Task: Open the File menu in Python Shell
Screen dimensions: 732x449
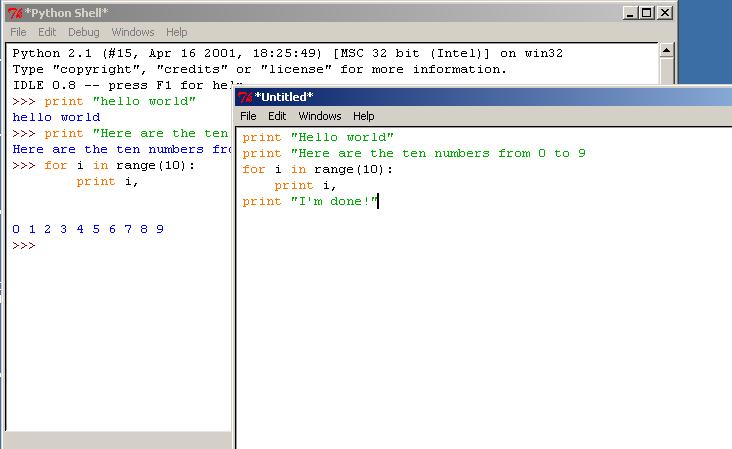Action: click(x=18, y=32)
